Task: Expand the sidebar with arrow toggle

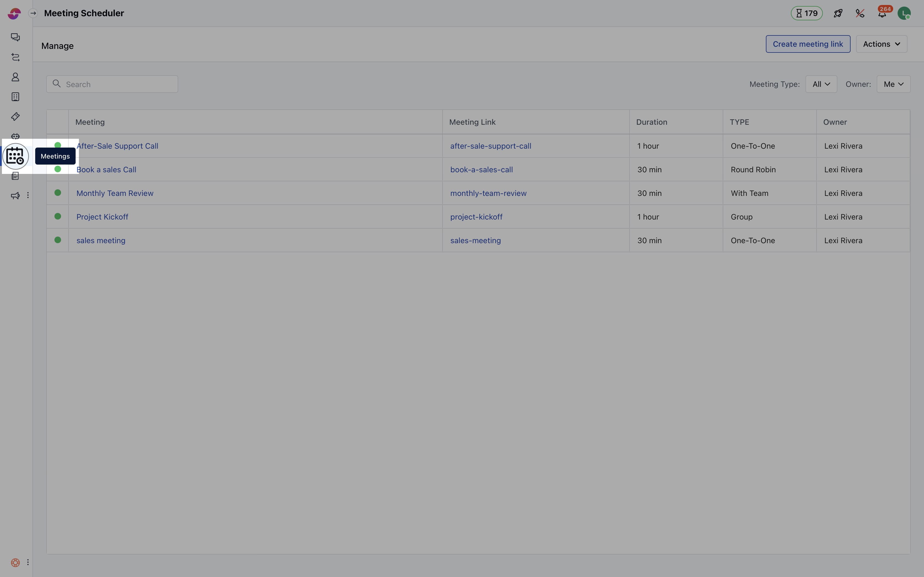Action: point(33,13)
